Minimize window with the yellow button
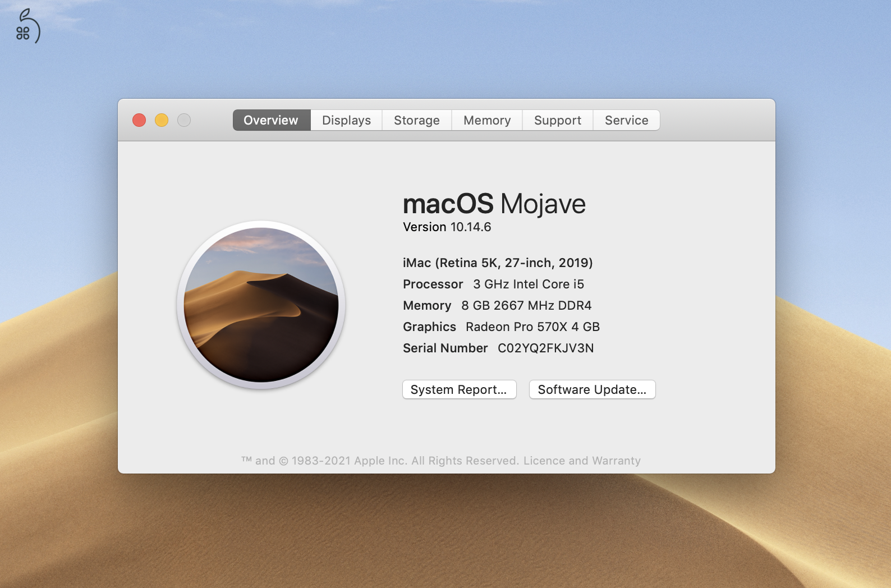This screenshot has width=891, height=588. (x=162, y=120)
